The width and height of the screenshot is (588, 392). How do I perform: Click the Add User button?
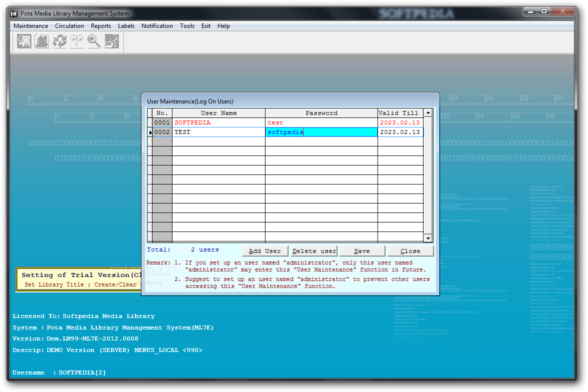pos(265,251)
